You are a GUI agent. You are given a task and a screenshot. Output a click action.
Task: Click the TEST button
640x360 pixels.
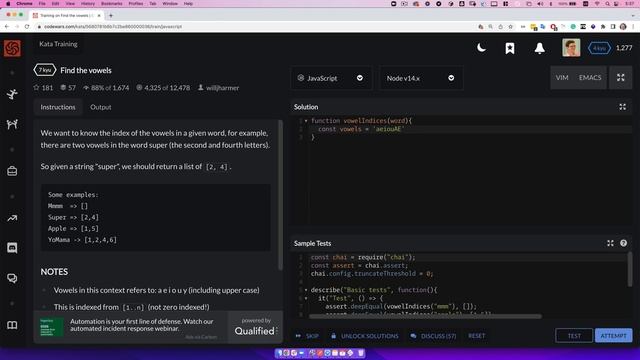[x=574, y=336]
